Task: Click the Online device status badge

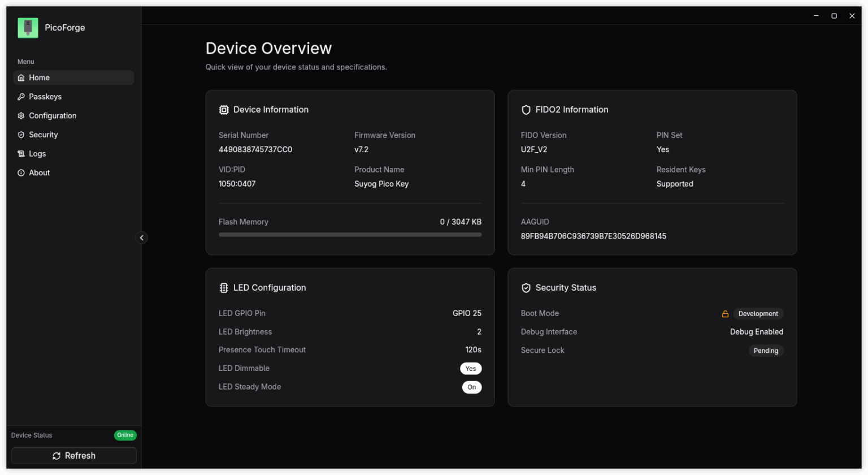Action: tap(125, 435)
